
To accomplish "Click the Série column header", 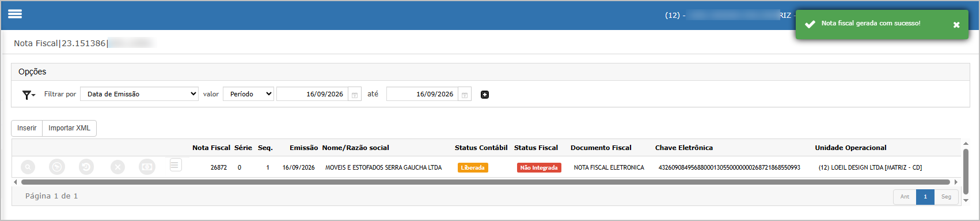I will [x=243, y=148].
